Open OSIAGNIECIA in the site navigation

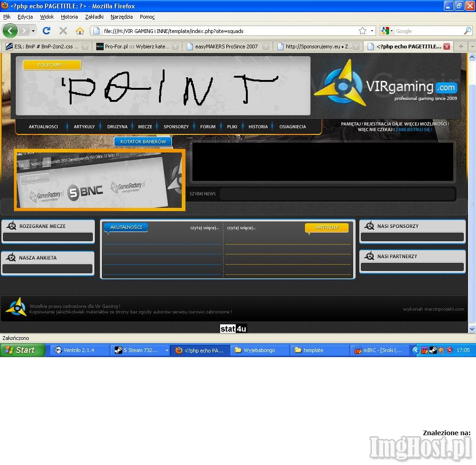click(x=293, y=126)
